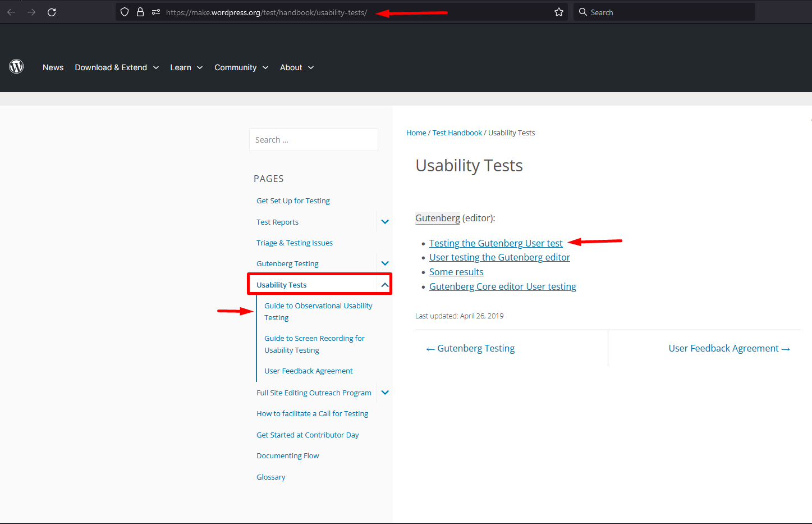Open the Download & Extend menu
The width and height of the screenshot is (812, 524).
[x=117, y=67]
